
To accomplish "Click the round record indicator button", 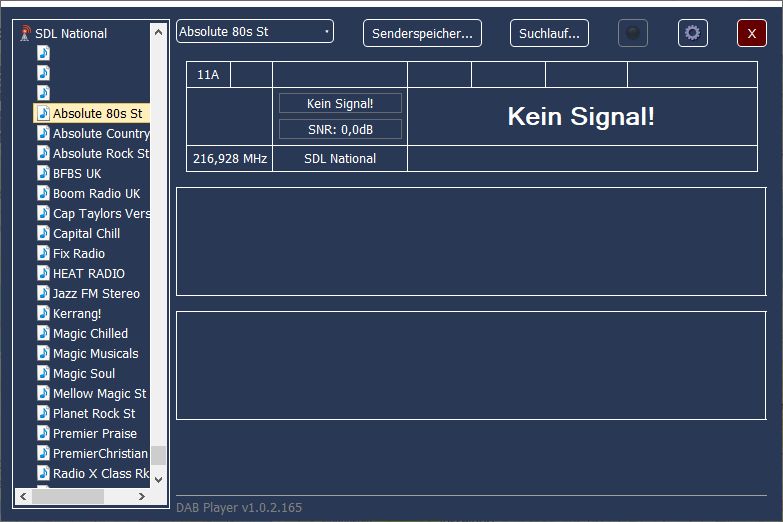I will pos(632,33).
